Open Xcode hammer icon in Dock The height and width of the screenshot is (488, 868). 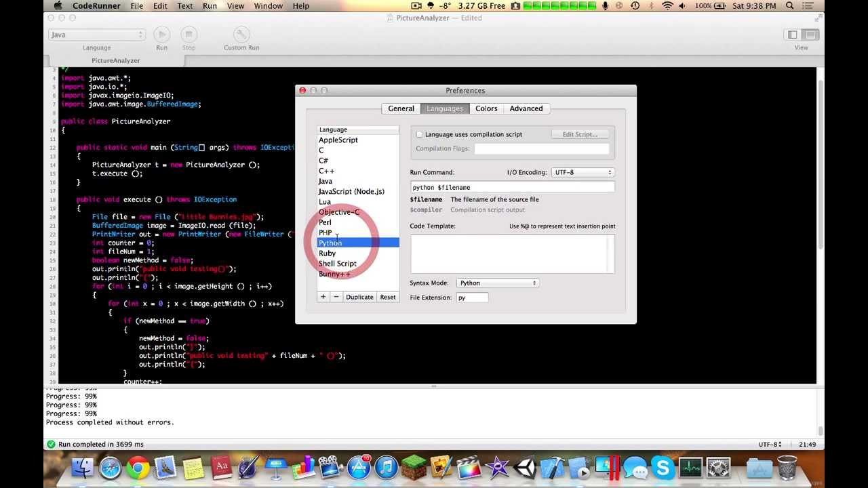(x=553, y=468)
